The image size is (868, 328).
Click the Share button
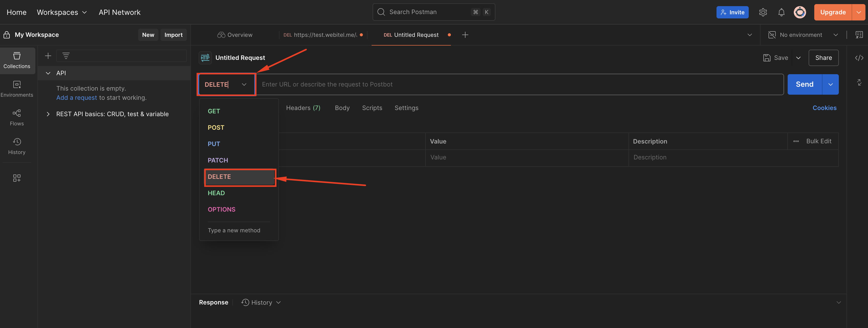(823, 58)
